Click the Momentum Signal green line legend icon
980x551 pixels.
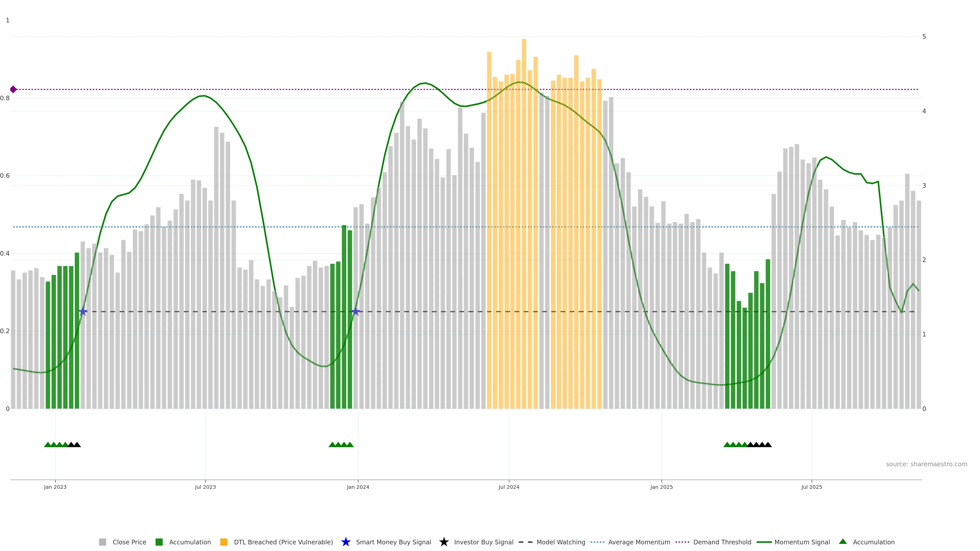click(x=764, y=542)
